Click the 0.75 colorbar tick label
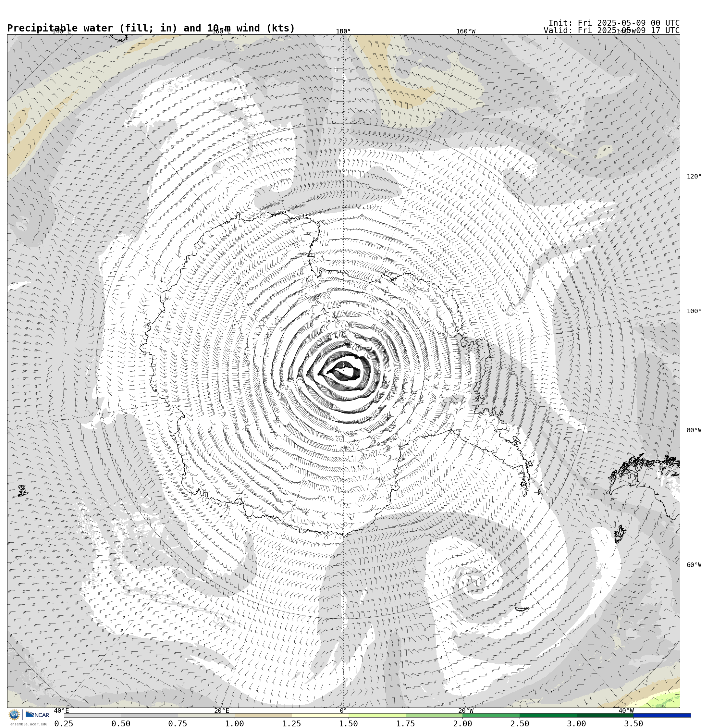The height and width of the screenshot is (728, 701). [178, 723]
